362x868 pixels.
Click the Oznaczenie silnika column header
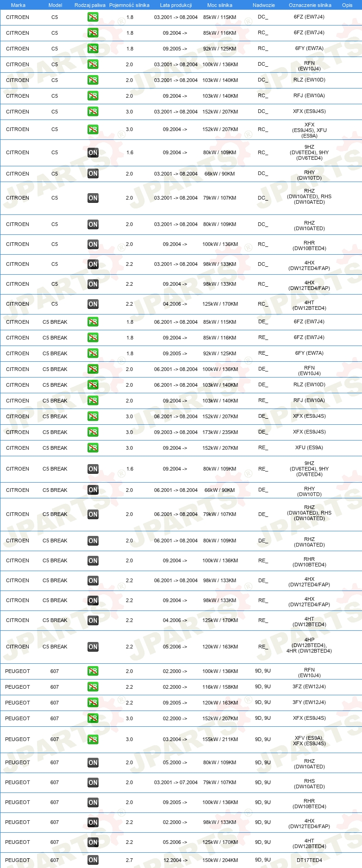point(310,5)
